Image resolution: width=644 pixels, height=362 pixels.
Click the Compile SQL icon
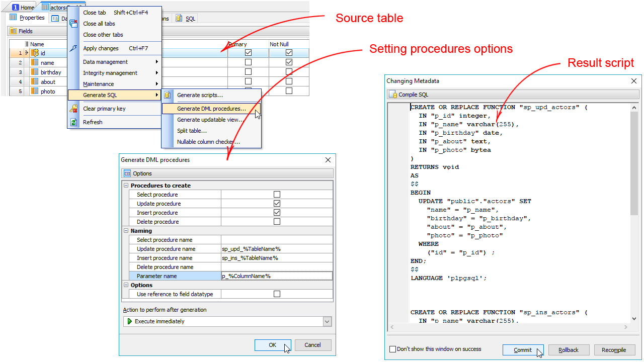393,95
